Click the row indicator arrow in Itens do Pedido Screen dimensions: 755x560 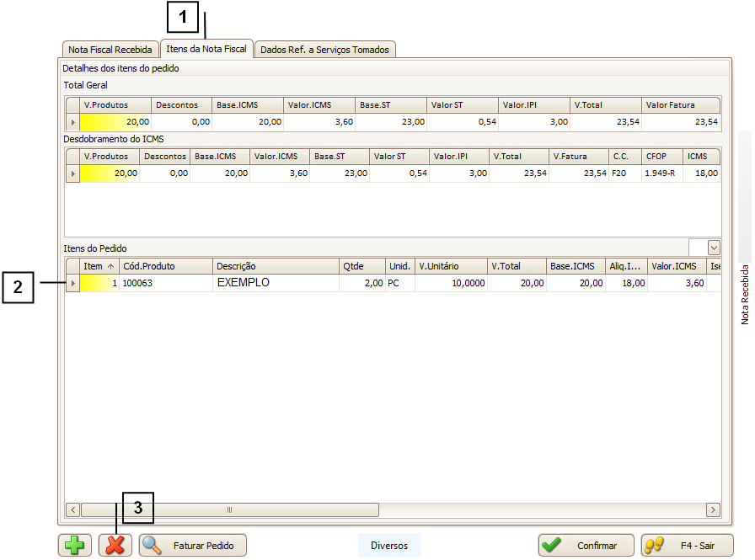72,284
